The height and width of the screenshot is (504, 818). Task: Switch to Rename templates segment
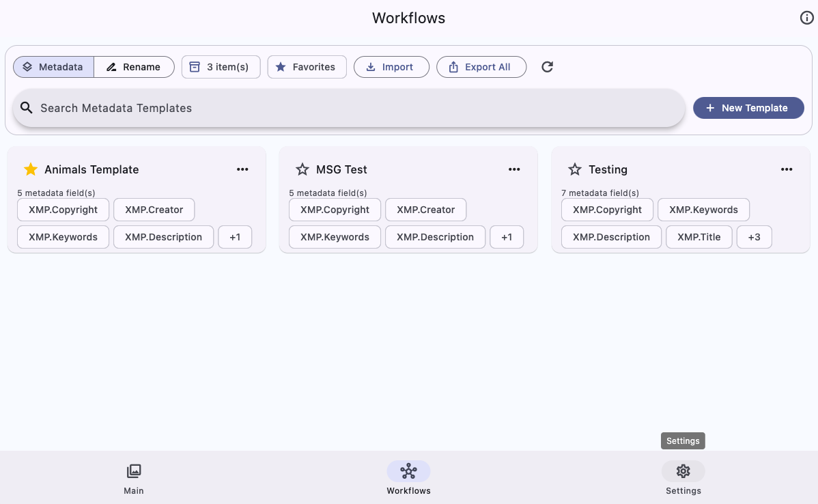coord(134,67)
